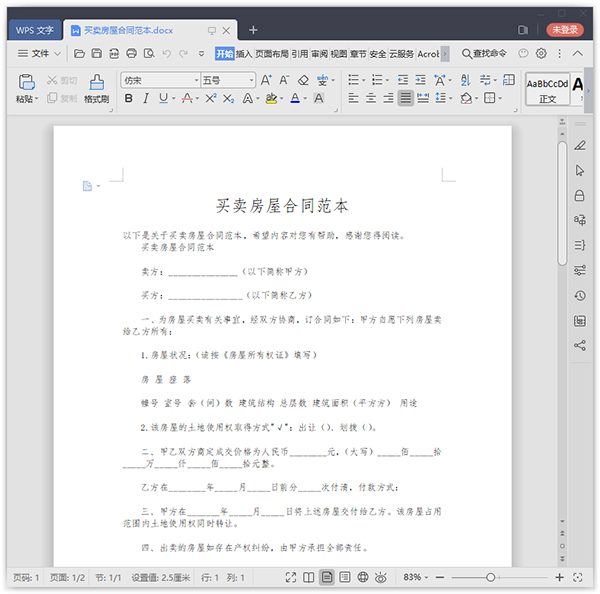600x594 pixels.
Task: Center align the paragraph
Action: [x=371, y=98]
